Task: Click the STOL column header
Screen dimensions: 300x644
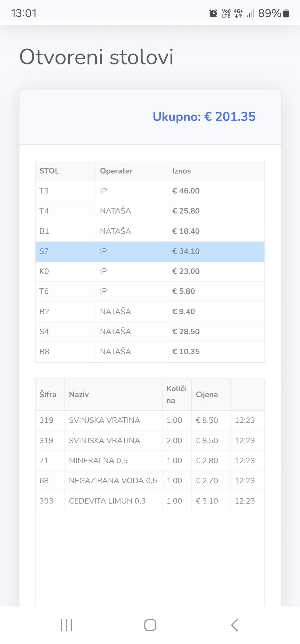Action: click(x=49, y=171)
